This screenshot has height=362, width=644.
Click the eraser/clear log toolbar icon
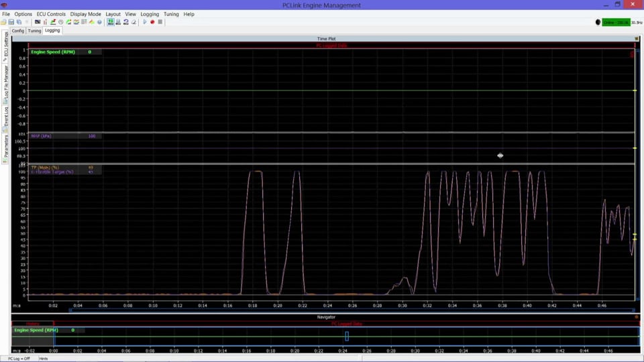tap(134, 22)
